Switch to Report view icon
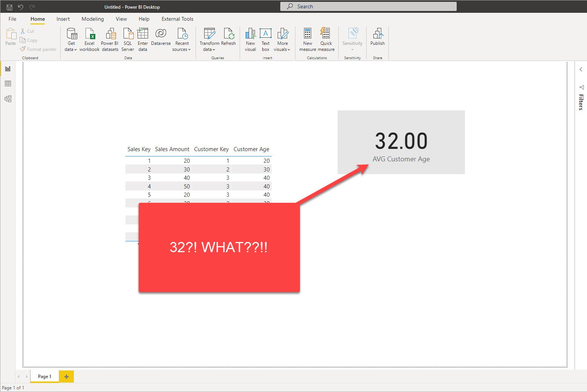The width and height of the screenshot is (587, 392). click(x=8, y=69)
